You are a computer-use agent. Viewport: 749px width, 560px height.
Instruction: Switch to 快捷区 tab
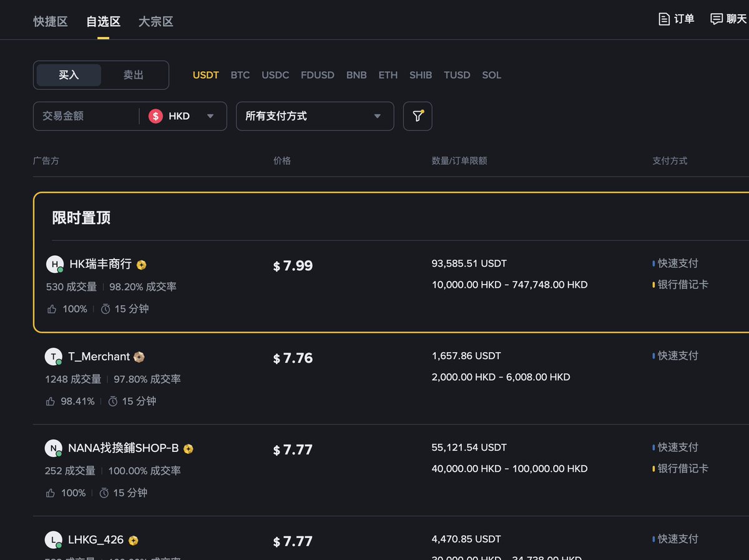point(51,21)
